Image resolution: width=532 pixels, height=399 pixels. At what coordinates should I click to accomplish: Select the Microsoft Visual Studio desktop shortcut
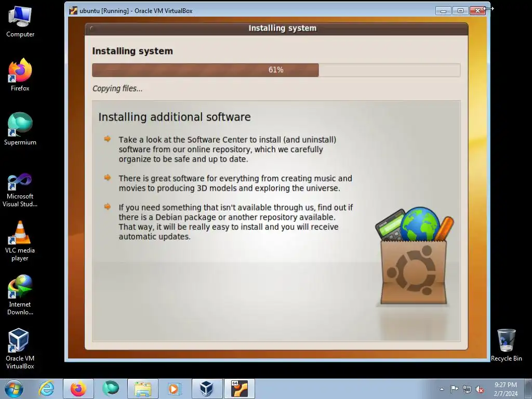tap(20, 190)
